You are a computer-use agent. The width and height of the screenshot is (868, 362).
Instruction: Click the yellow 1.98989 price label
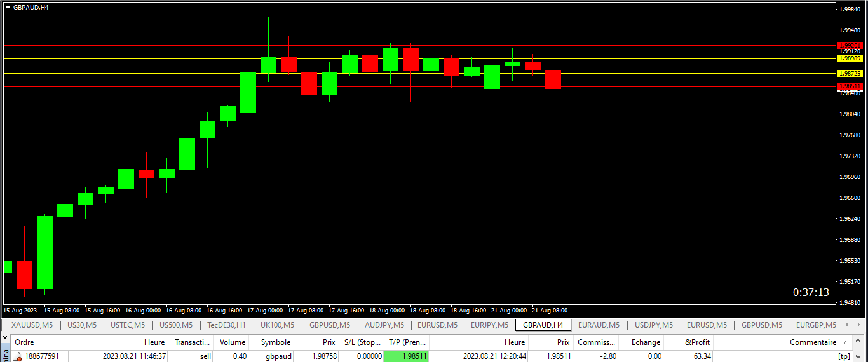850,58
